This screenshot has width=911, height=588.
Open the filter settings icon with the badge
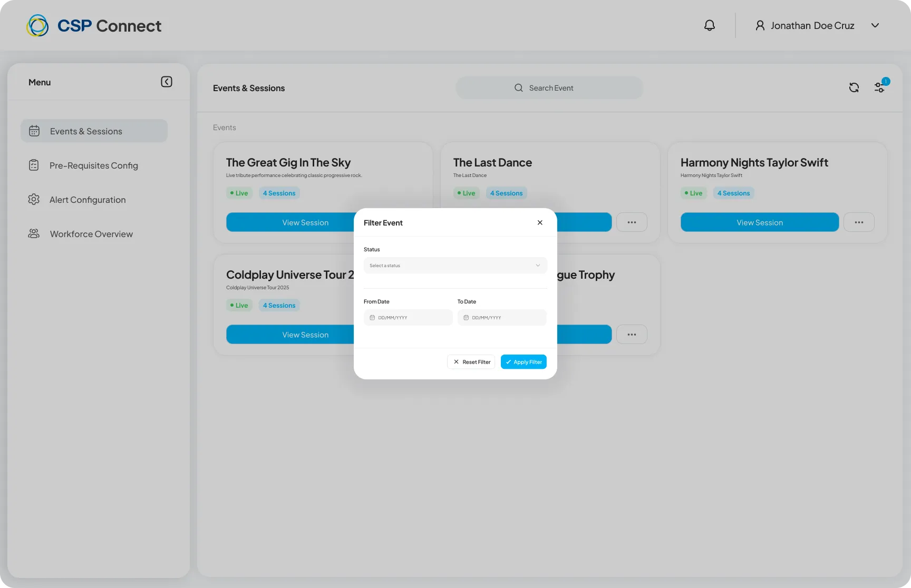click(x=879, y=87)
